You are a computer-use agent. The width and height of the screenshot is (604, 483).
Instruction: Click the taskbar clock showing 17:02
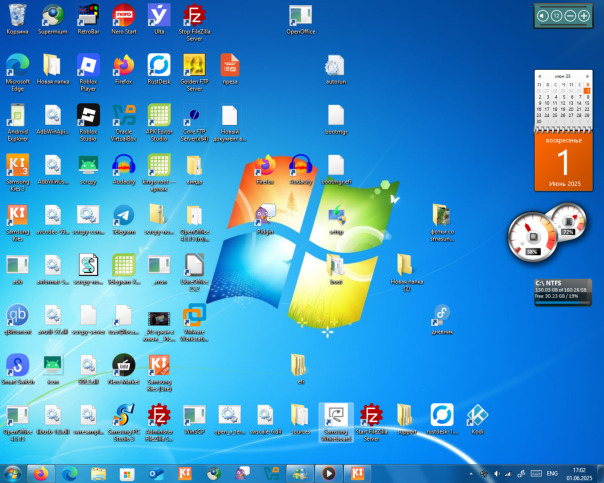pos(578,472)
